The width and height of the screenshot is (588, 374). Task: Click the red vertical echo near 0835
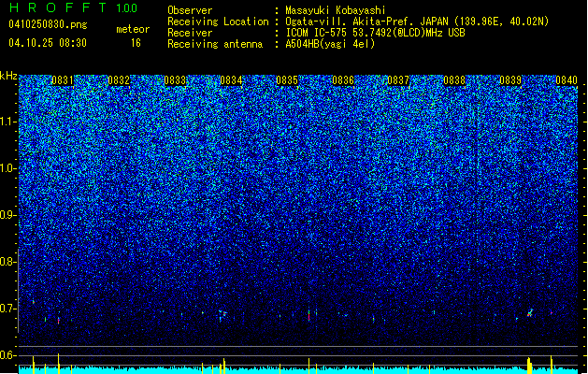pos(309,315)
